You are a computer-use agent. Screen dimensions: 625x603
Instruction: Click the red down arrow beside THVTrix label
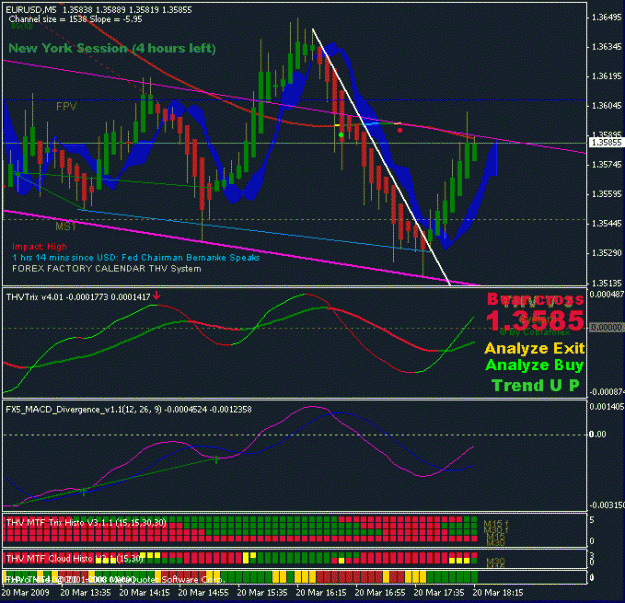pyautogui.click(x=157, y=295)
